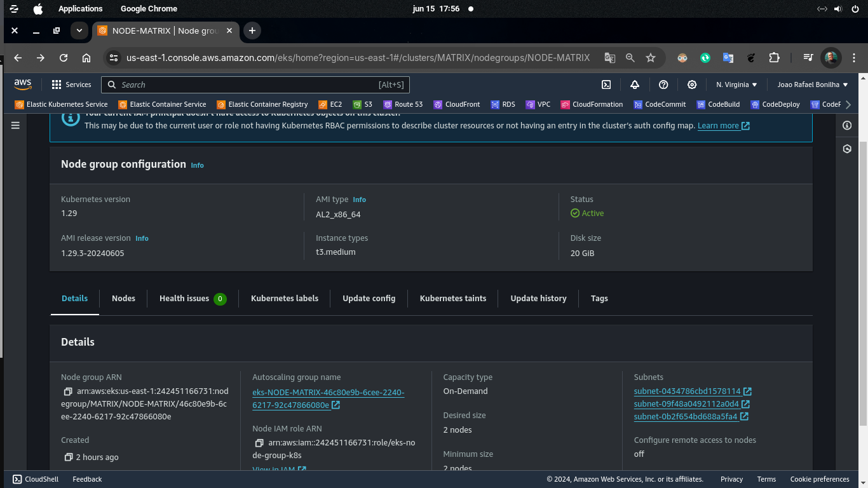Open the info panel icon on right sidebar
This screenshot has height=488, width=868.
[x=846, y=125]
